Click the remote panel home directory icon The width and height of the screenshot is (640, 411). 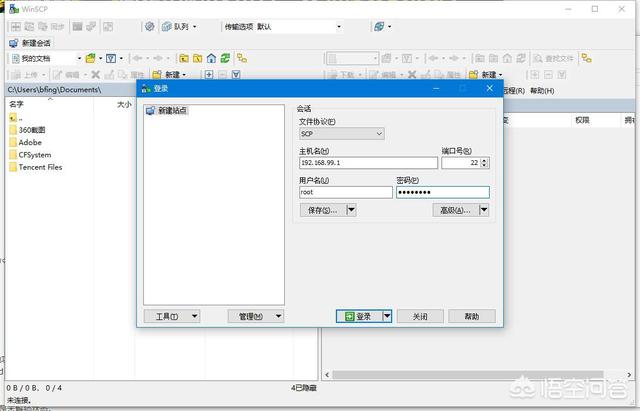pos(507,58)
